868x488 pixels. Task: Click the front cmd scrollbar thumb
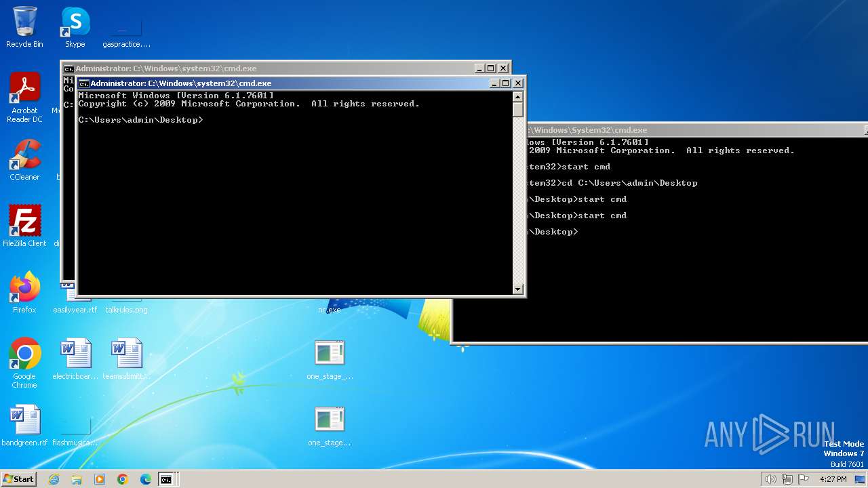(x=518, y=109)
